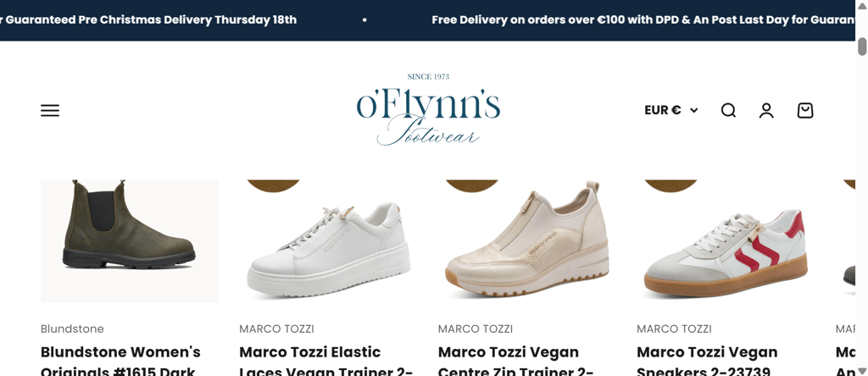
Task: Open the account profile icon
Action: [766, 110]
